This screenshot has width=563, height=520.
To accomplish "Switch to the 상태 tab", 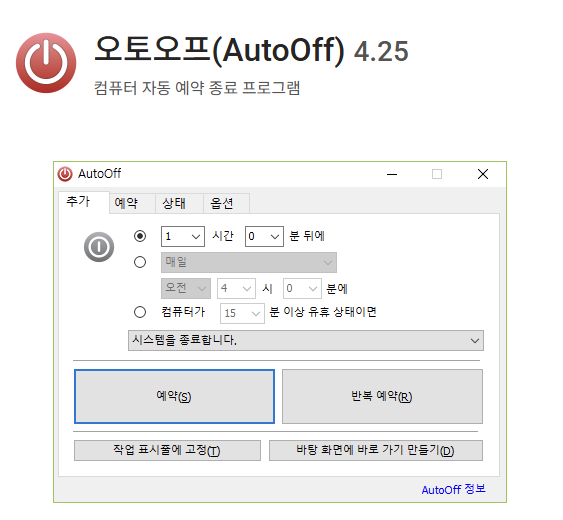I will 179,204.
